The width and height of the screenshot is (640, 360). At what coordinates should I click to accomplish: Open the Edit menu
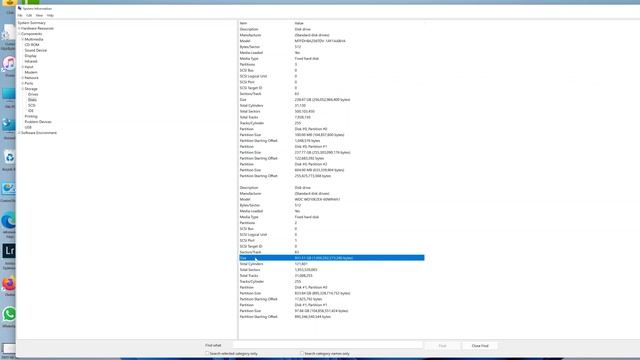pyautogui.click(x=29, y=16)
